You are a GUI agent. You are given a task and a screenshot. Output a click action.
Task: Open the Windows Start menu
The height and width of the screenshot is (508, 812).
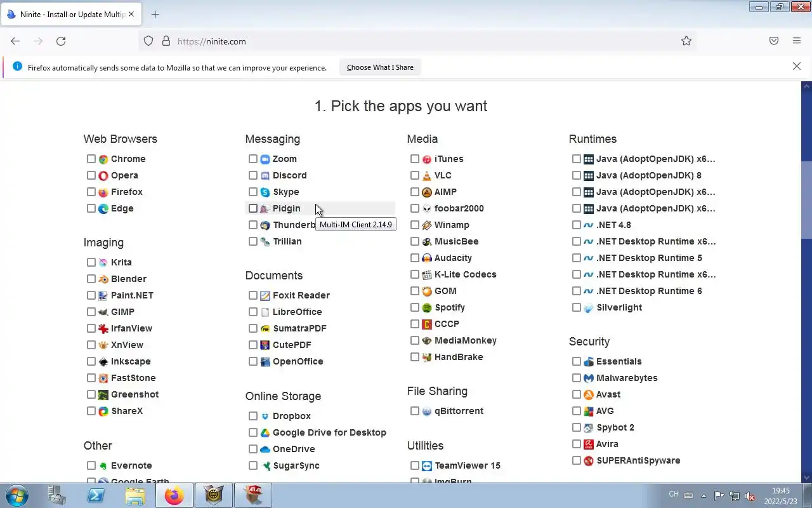point(17,495)
